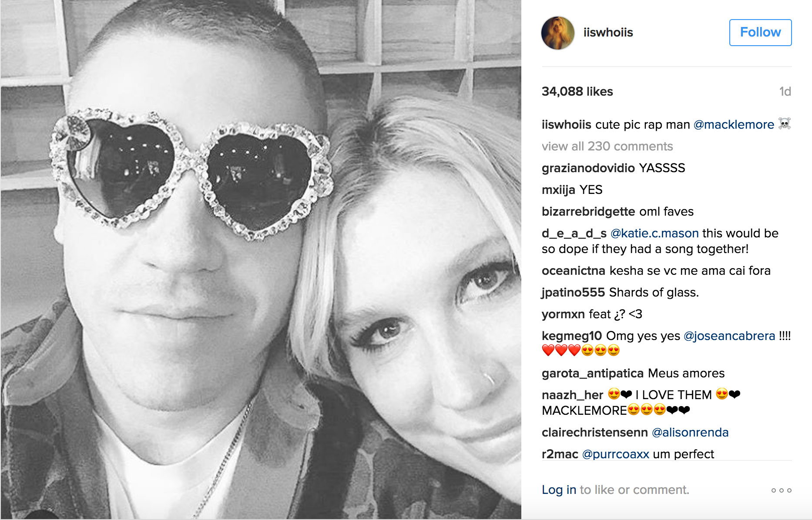The width and height of the screenshot is (812, 520).
Task: Open the 1d post timestamp
Action: 785,92
